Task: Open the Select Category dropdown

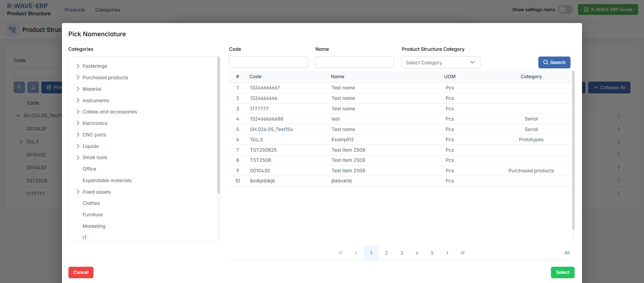Action: tap(441, 63)
